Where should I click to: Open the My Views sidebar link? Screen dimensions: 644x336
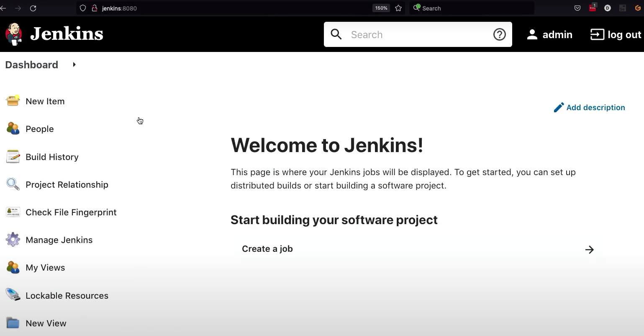click(x=45, y=268)
